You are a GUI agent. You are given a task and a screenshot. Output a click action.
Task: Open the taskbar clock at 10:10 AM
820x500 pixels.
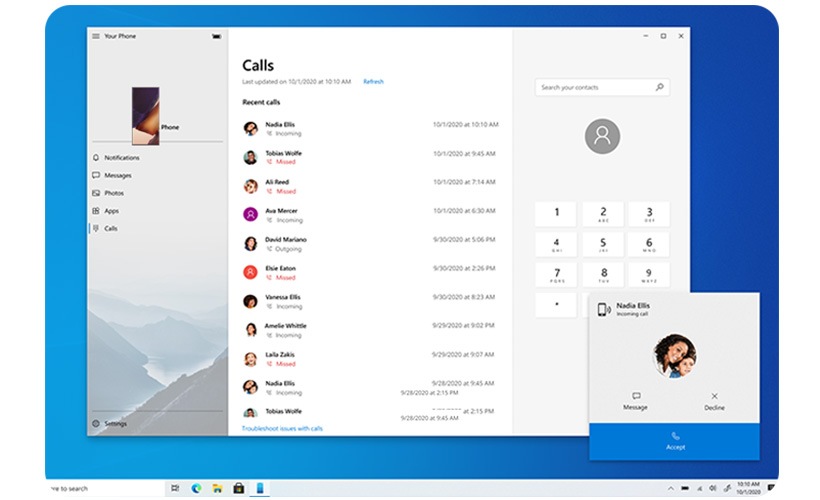(x=748, y=488)
